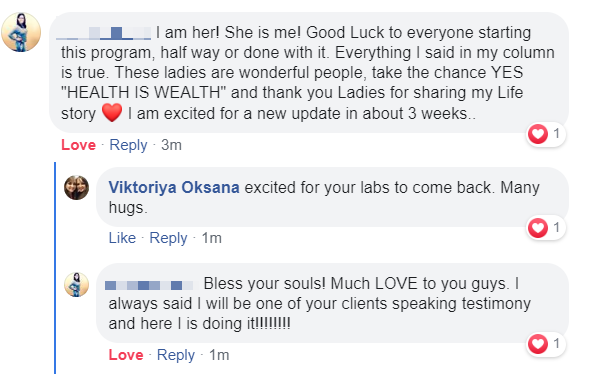595x382 pixels.
Task: Open Viktoriya Oksana's profile name link
Action: click(x=174, y=187)
